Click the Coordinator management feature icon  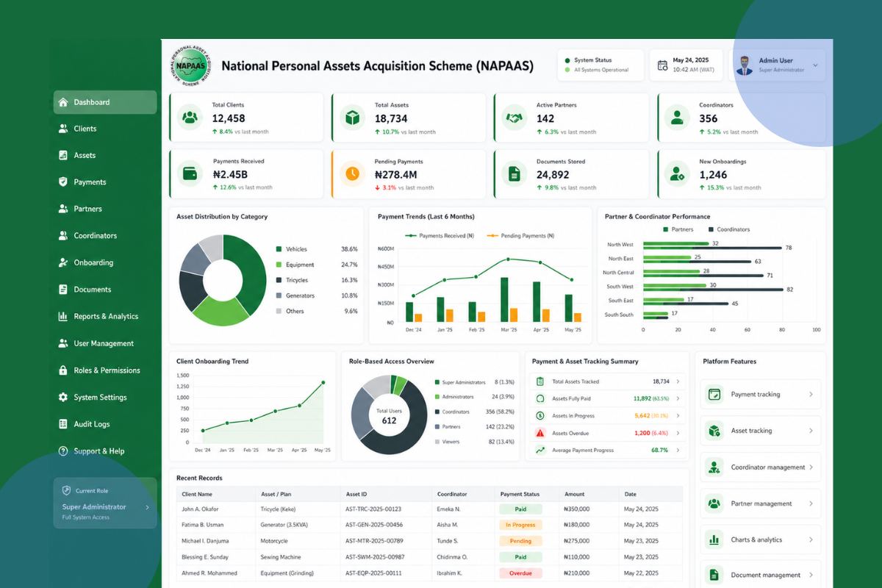[713, 467]
